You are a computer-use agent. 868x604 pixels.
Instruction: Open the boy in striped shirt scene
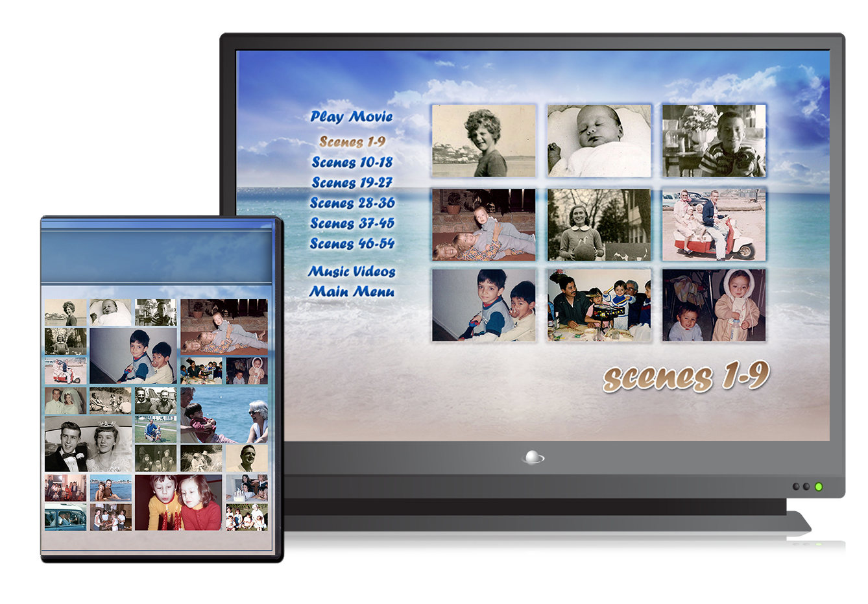[714, 141]
